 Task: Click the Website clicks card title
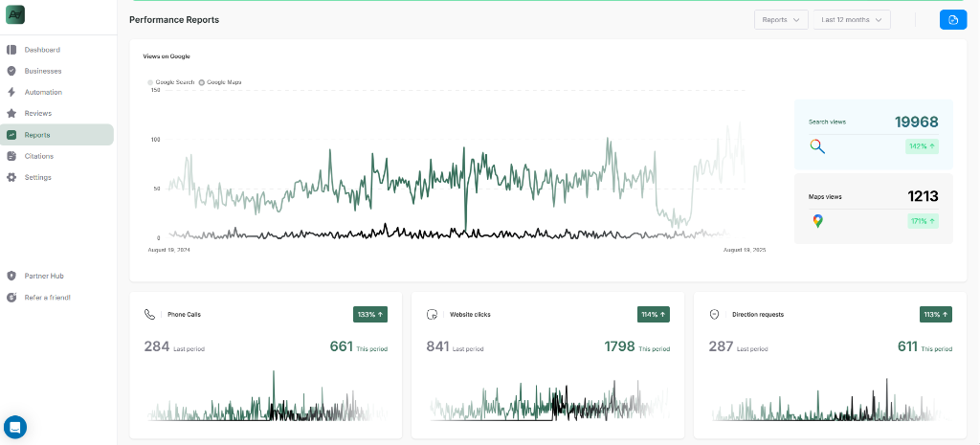[x=470, y=315]
